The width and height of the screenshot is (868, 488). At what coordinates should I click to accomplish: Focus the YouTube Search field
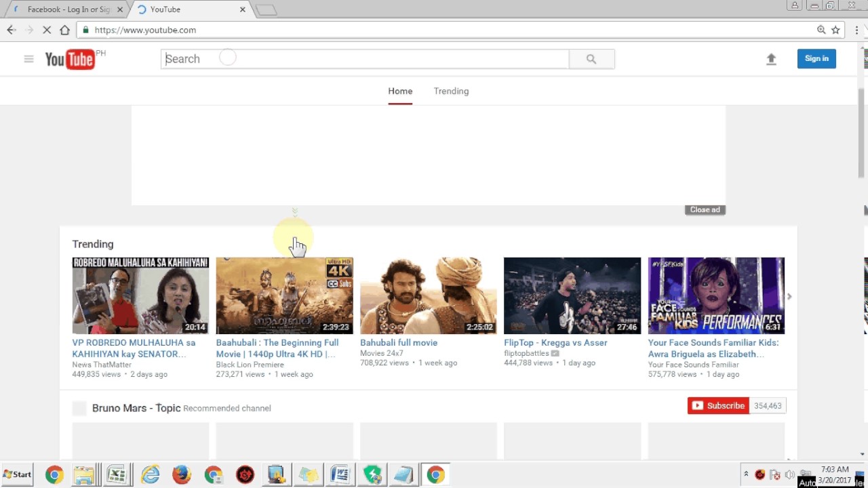(x=365, y=59)
